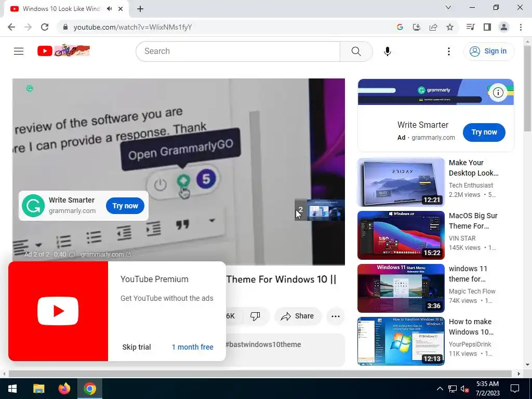Start voice search with the microphone
532x399 pixels.
point(387,51)
